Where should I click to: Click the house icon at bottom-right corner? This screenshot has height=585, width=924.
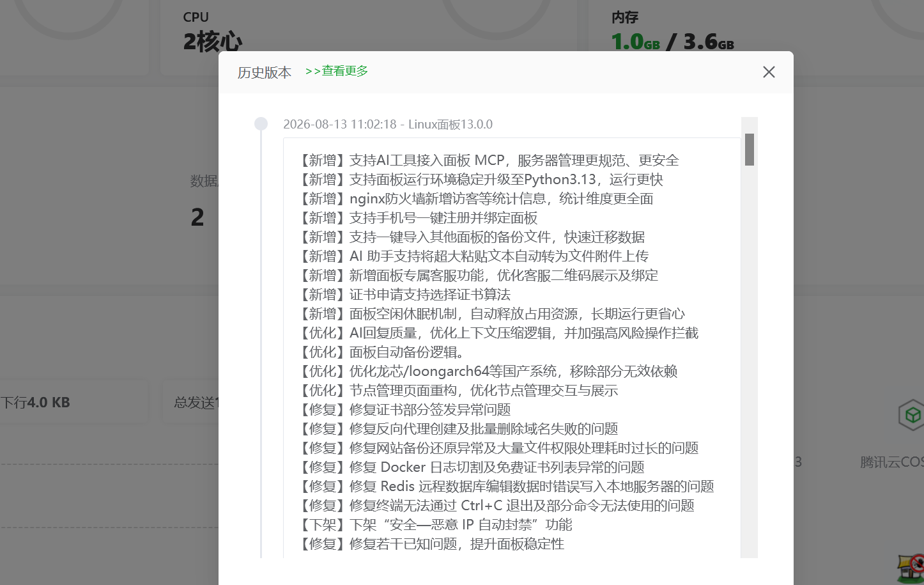click(x=910, y=568)
